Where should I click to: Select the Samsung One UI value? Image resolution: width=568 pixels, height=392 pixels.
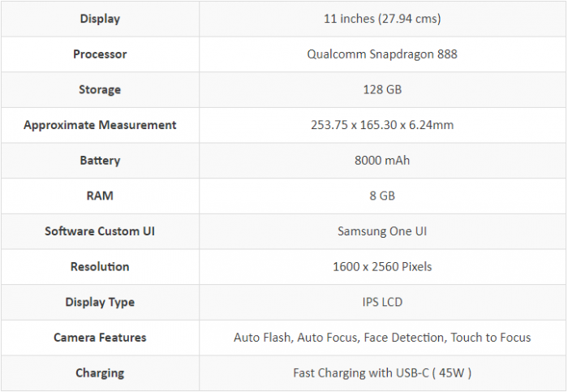[382, 231]
